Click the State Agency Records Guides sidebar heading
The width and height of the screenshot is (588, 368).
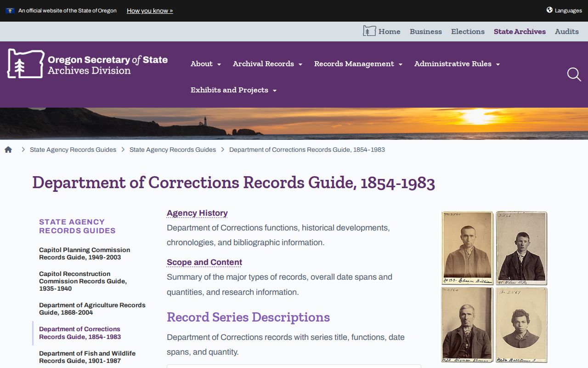tap(77, 226)
